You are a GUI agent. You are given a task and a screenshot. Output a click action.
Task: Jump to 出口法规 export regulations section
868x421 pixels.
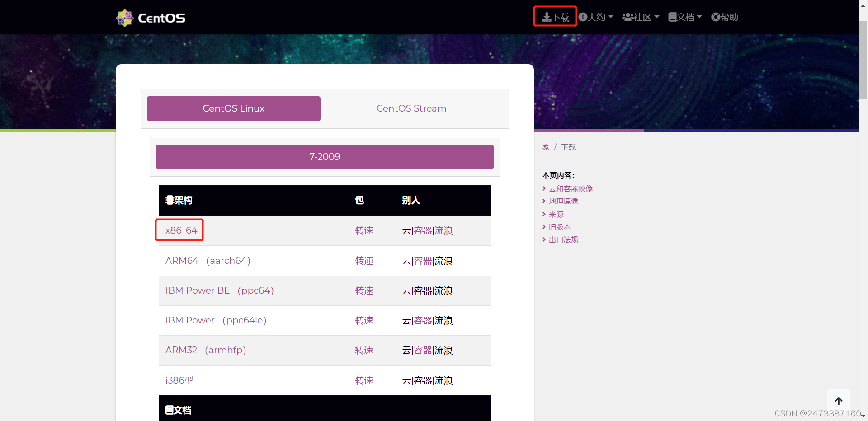[563, 240]
